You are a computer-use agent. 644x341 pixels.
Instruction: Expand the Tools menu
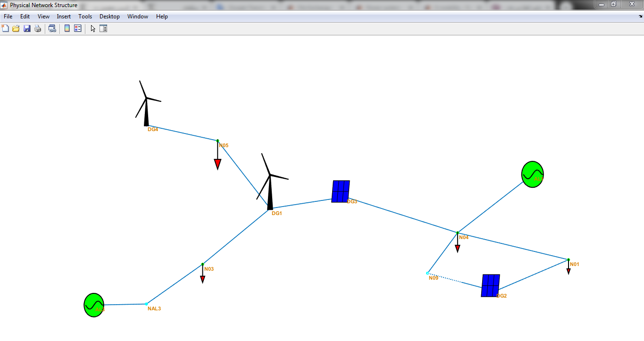tap(85, 17)
